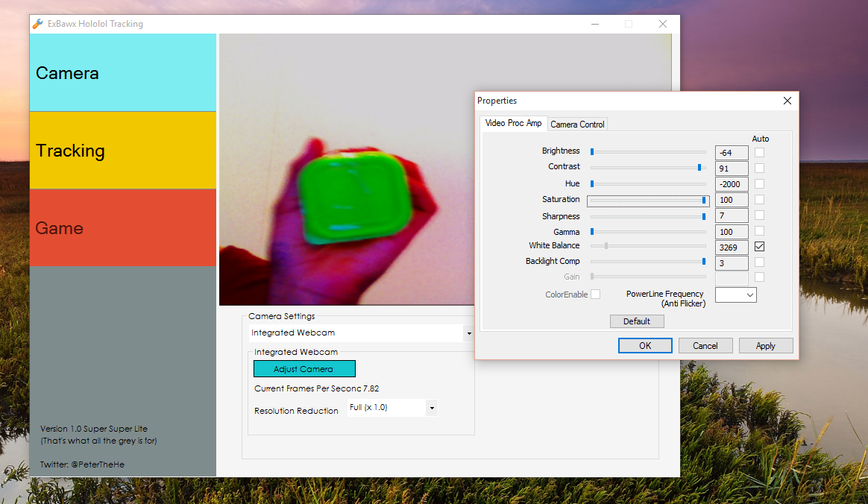Open the webcam selection dropdown
Image resolution: width=868 pixels, height=504 pixels.
click(x=468, y=333)
